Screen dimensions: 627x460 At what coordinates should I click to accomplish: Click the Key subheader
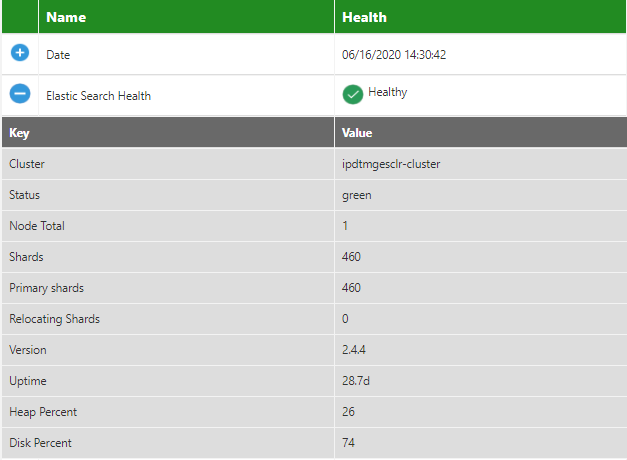pyautogui.click(x=19, y=132)
